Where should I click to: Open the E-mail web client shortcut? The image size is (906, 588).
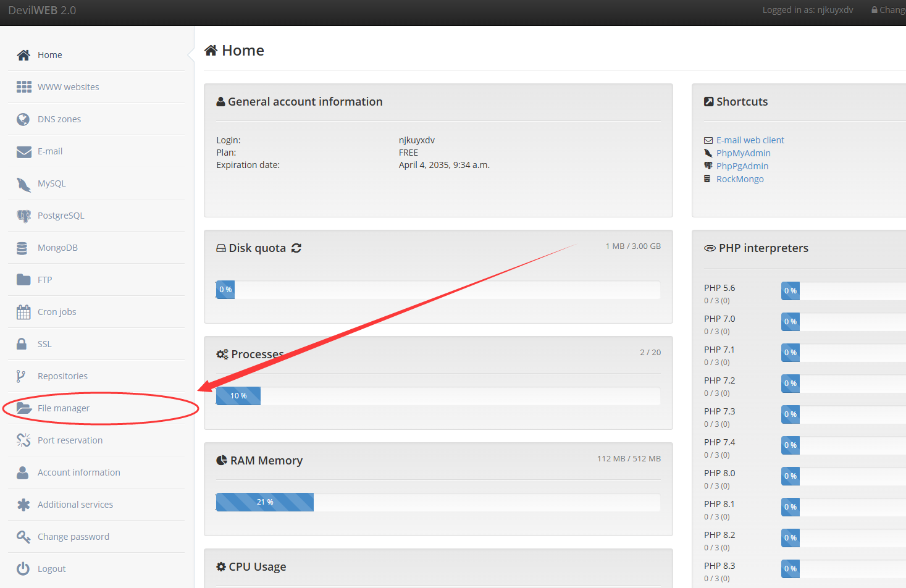[x=749, y=140]
